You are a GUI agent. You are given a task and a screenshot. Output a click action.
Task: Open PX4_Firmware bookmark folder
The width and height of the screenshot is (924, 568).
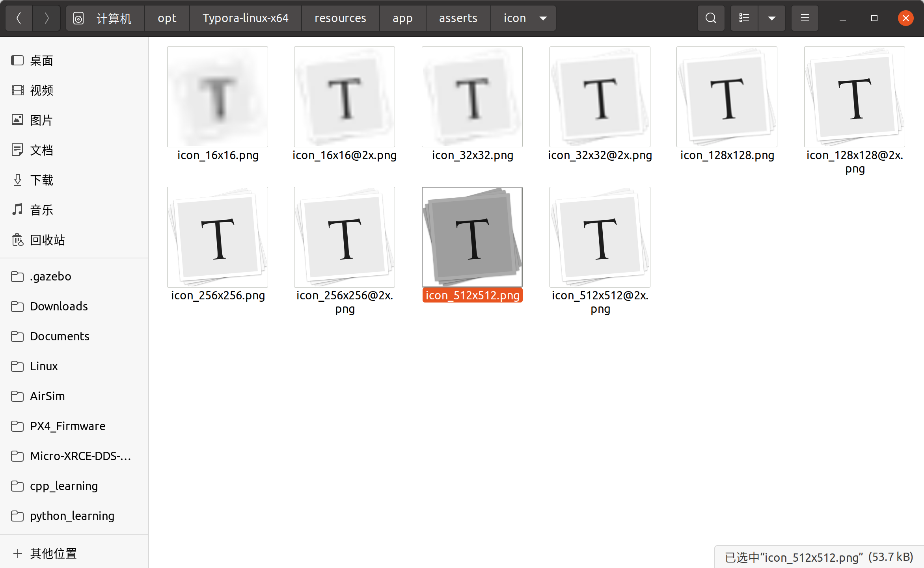[67, 426]
